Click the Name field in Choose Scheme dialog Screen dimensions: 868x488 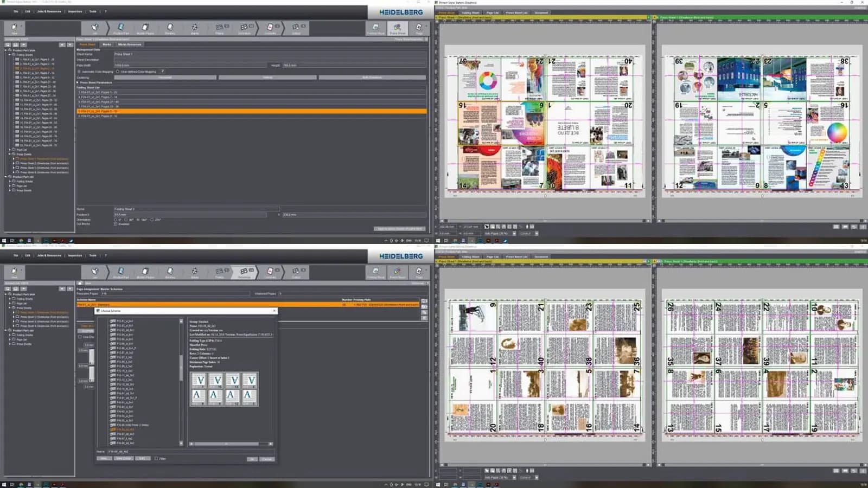[x=190, y=451]
